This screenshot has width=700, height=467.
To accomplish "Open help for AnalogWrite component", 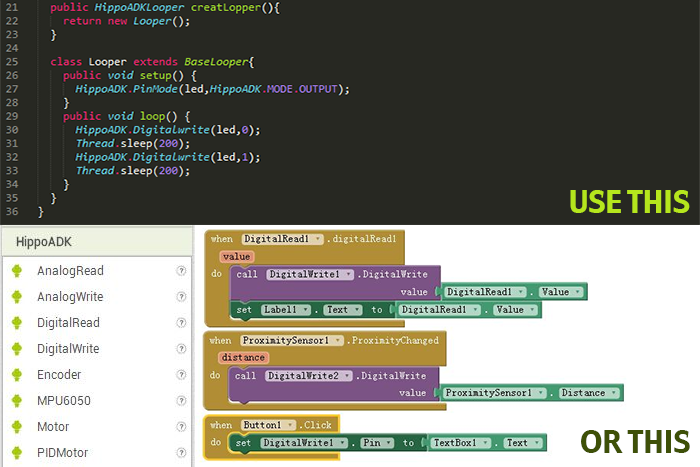I will [x=181, y=296].
